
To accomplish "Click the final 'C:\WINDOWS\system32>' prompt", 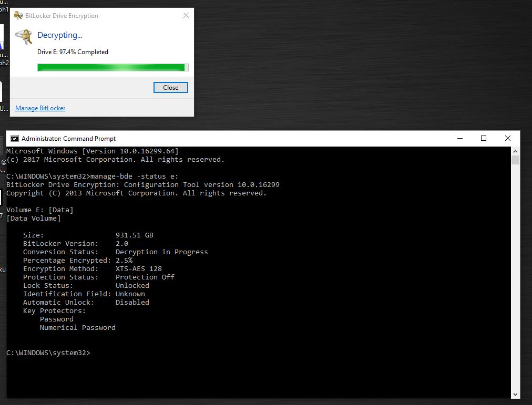I will [48, 353].
